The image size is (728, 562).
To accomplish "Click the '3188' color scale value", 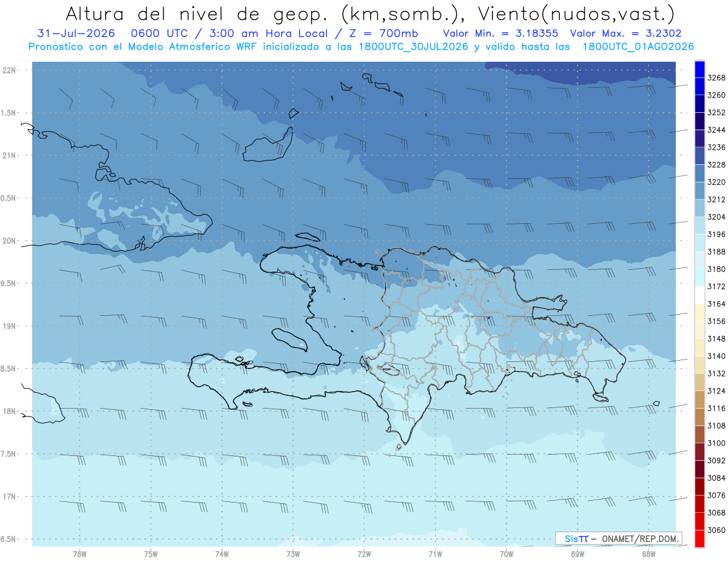I will pos(716,252).
